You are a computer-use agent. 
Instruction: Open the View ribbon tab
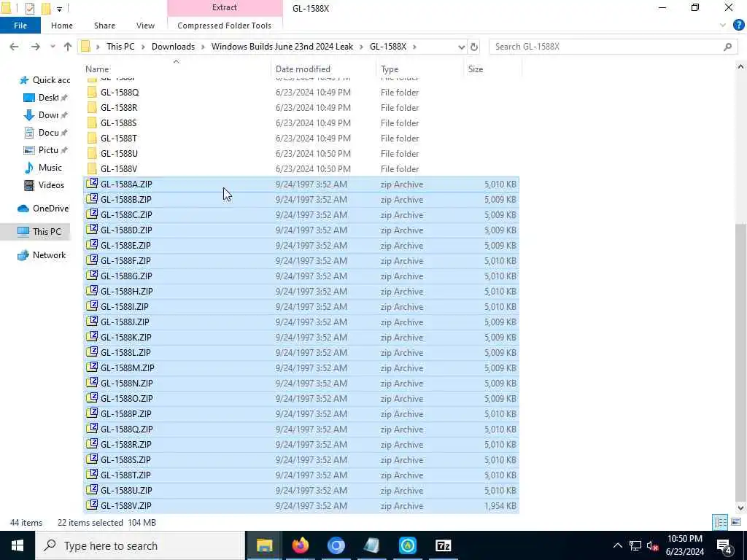[145, 26]
